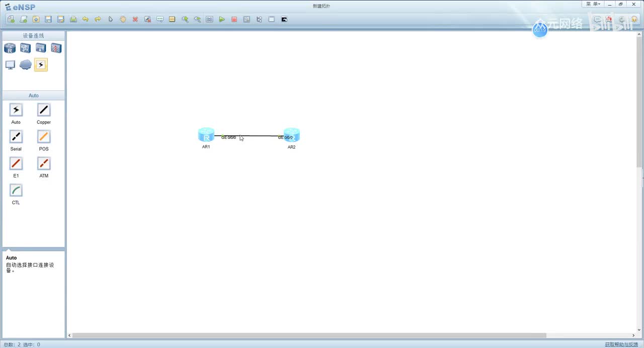Screen dimensions: 644x348
Task: Open the 菜单 dropdown menu
Action: click(x=593, y=4)
